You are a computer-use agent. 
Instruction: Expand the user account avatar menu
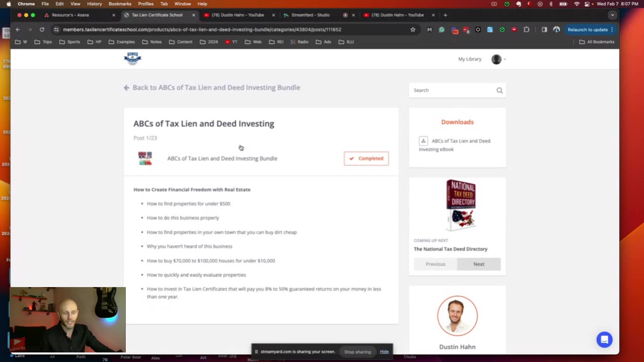click(498, 59)
